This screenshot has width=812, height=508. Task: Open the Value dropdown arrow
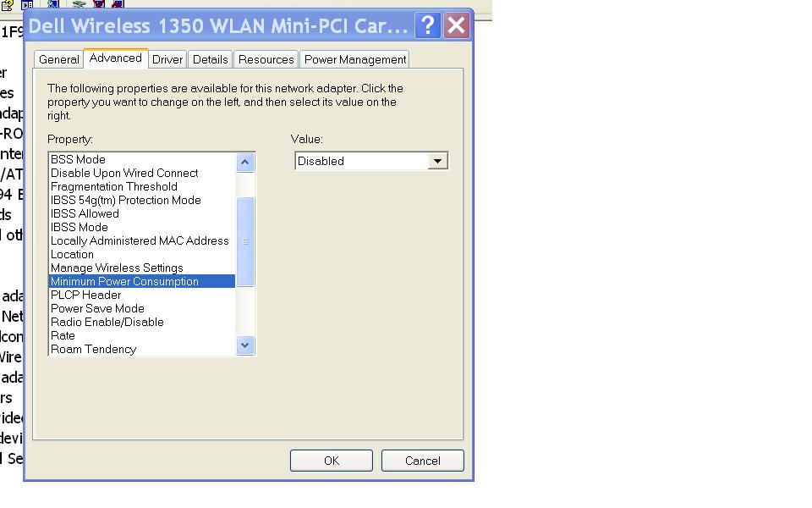click(437, 161)
